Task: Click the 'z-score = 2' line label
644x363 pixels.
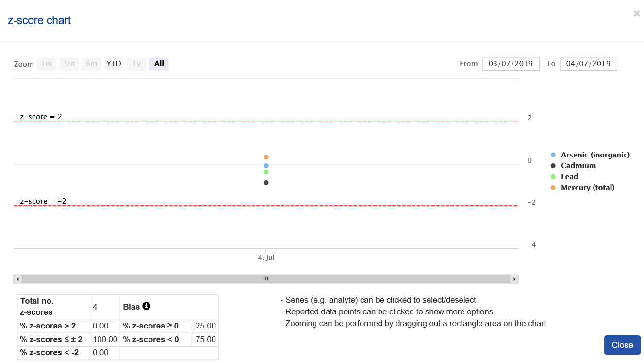Action: coord(41,117)
